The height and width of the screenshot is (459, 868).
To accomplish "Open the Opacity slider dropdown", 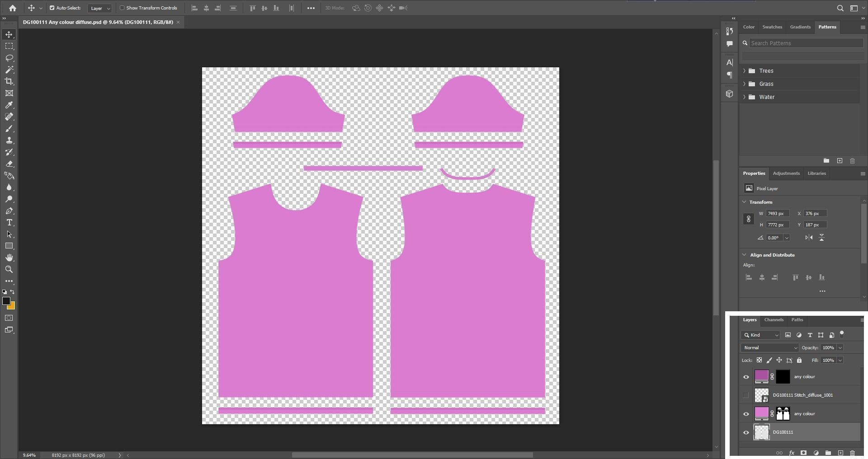I will pyautogui.click(x=840, y=348).
